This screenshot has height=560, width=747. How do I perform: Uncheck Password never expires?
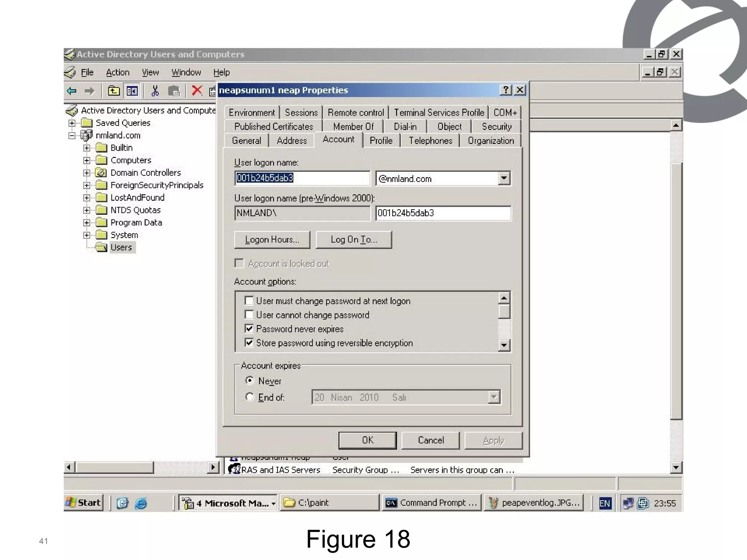pos(249,329)
